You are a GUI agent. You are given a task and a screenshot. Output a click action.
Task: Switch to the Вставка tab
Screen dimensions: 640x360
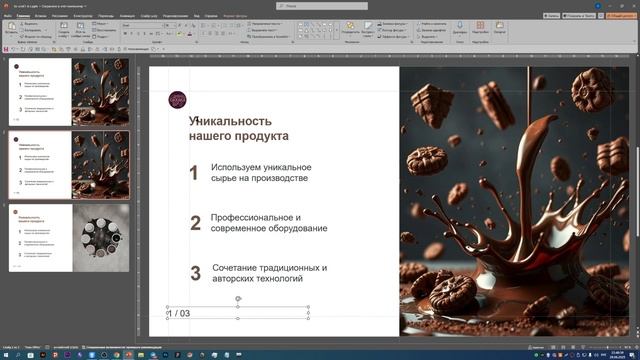(40, 16)
